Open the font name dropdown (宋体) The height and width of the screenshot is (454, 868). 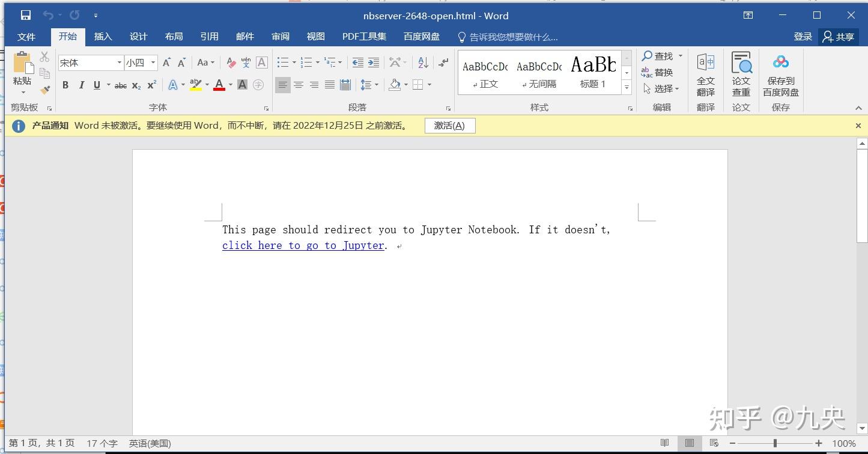point(119,63)
